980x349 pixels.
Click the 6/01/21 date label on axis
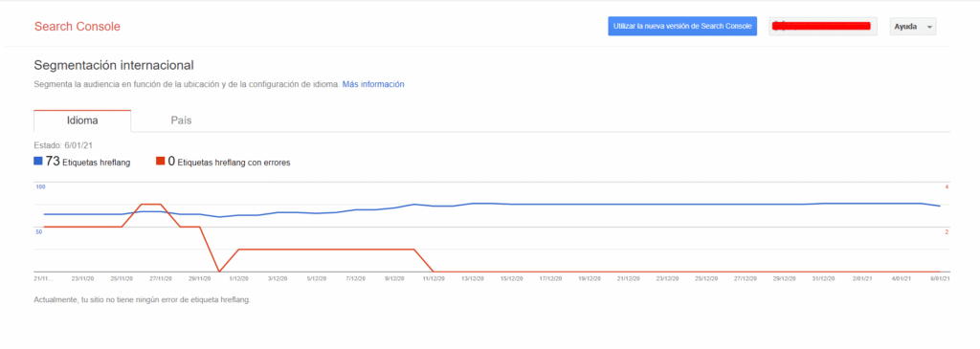(x=941, y=278)
